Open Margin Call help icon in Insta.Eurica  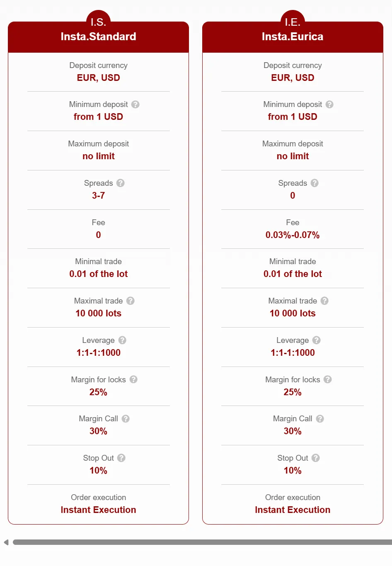[x=320, y=419]
